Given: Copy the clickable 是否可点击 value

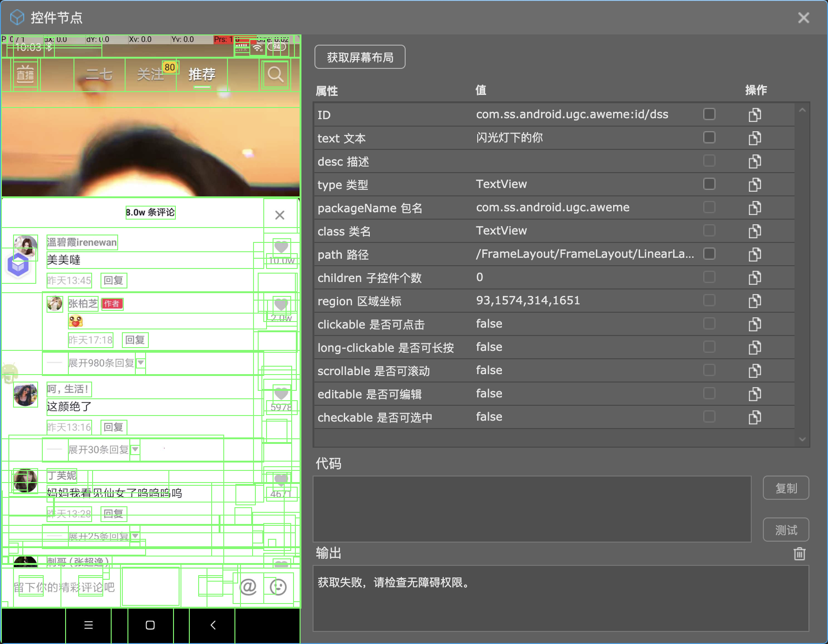Looking at the screenshot, I should coord(755,324).
